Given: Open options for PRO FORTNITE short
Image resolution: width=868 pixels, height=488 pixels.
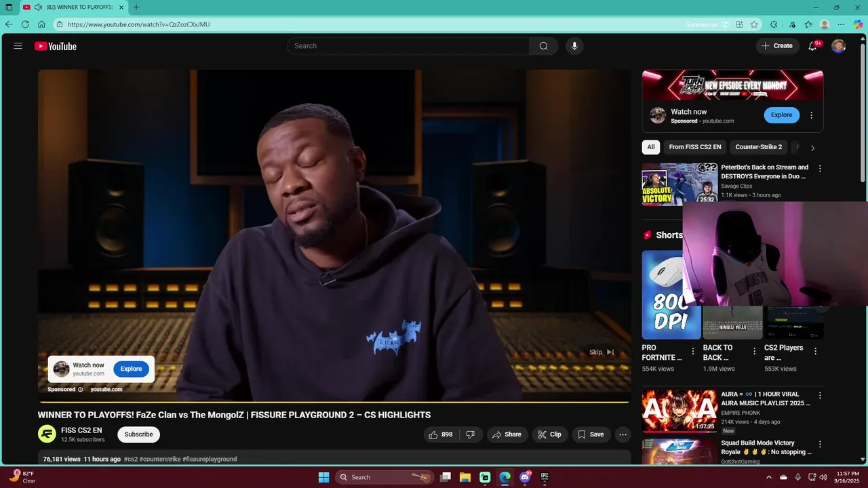Looking at the screenshot, I should click(693, 351).
